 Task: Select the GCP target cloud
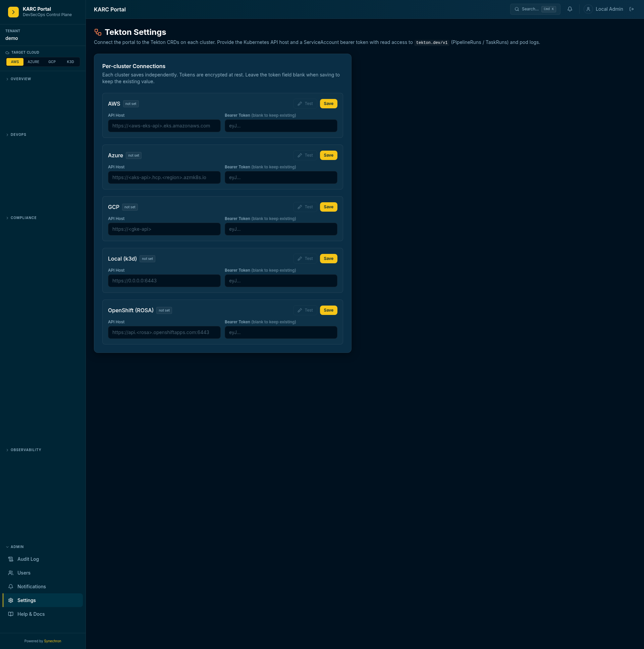coord(52,62)
